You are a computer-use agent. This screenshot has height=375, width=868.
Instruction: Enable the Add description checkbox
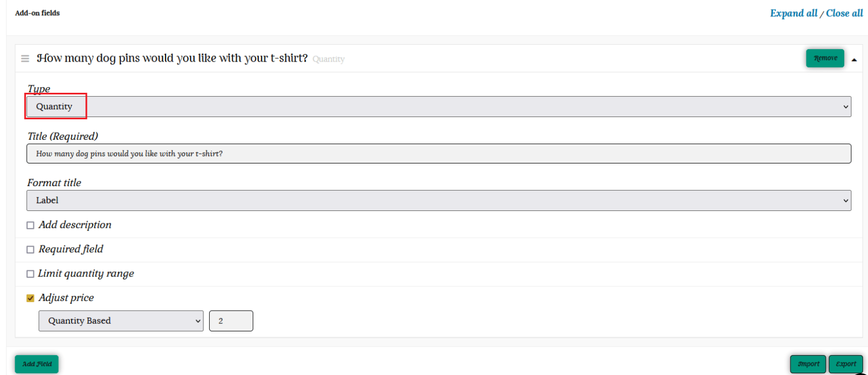click(31, 225)
